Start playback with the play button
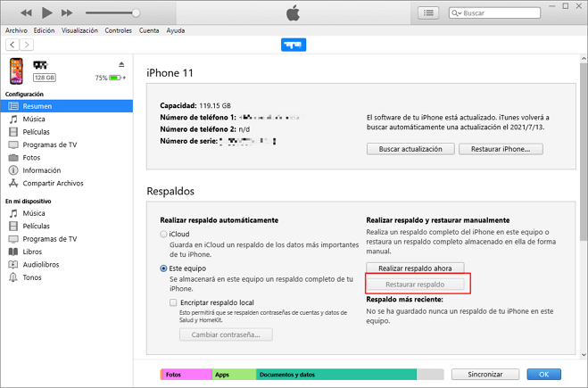 pyautogui.click(x=46, y=12)
